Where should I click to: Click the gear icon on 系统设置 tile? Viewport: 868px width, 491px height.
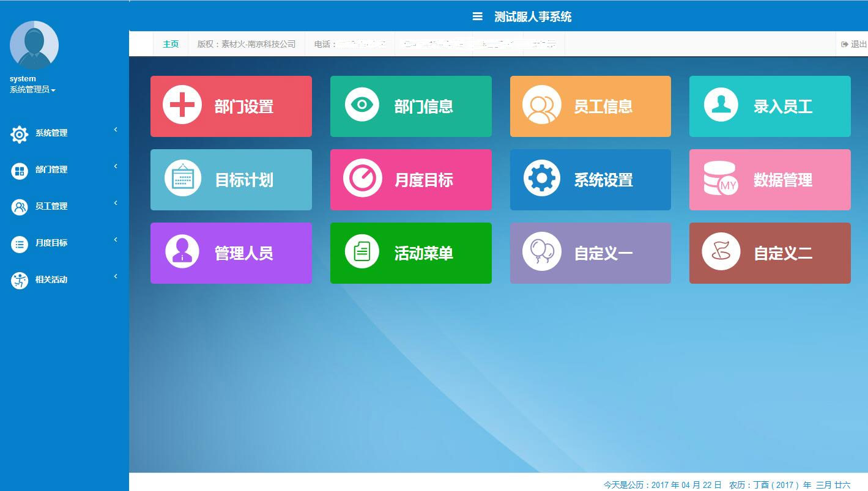click(541, 179)
